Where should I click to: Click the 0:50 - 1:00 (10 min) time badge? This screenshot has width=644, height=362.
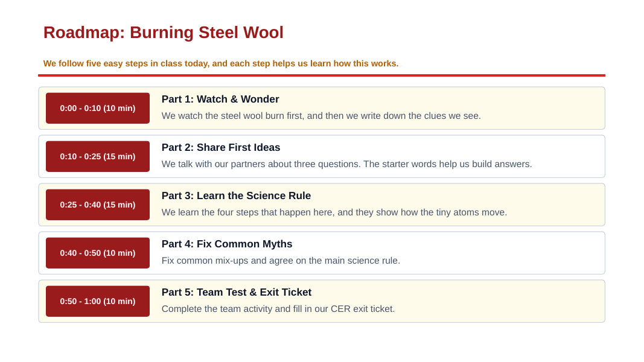coord(98,301)
